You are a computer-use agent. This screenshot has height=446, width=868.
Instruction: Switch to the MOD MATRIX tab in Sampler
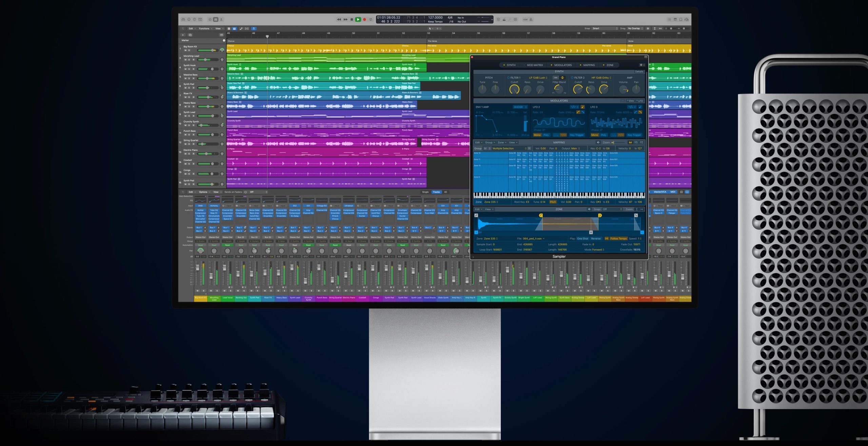point(533,65)
